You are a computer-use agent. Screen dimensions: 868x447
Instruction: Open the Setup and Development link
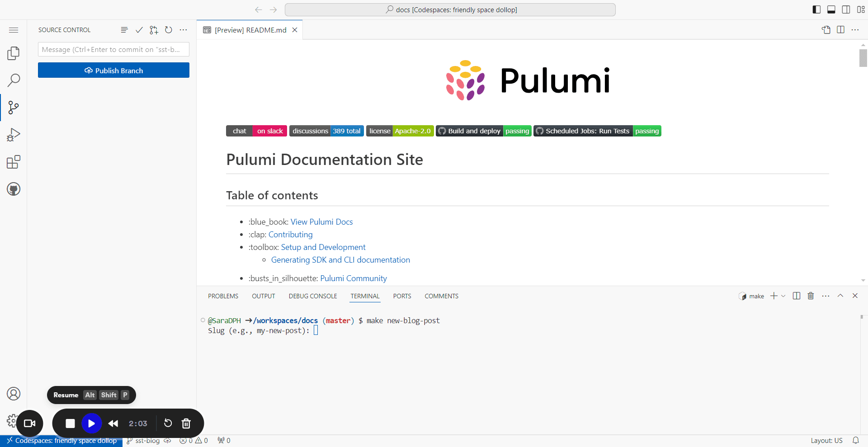coord(323,247)
